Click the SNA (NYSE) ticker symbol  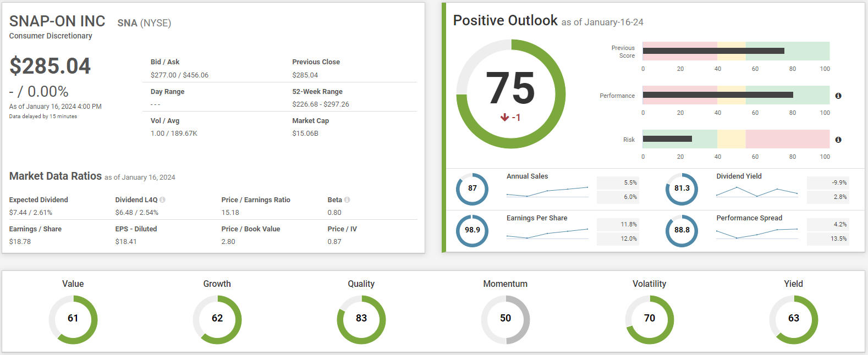(x=144, y=23)
